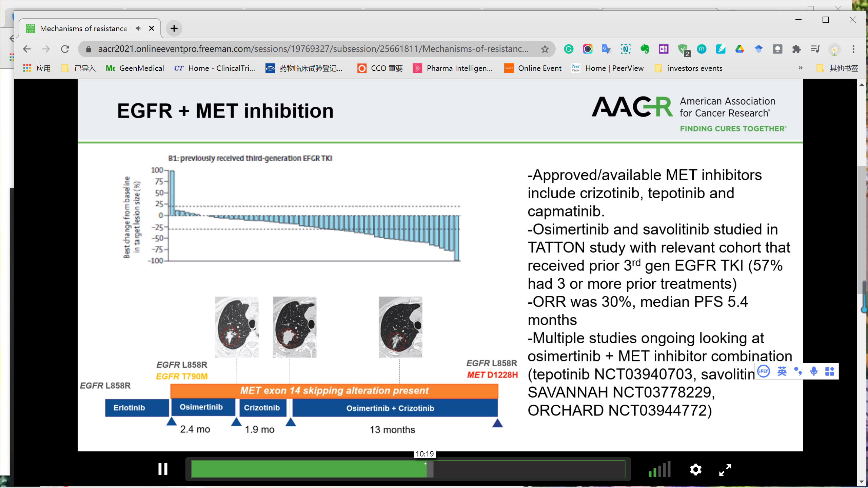Select the Mechanisms of resistance tab

click(x=90, y=28)
